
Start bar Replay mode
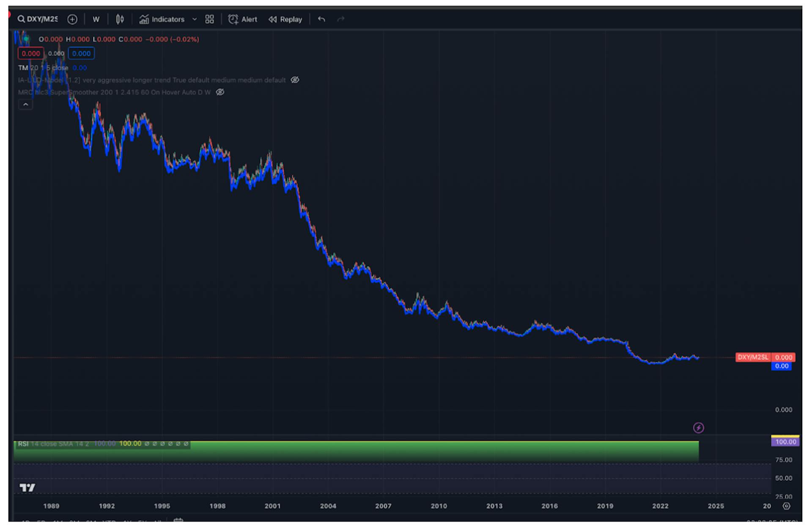(x=285, y=19)
